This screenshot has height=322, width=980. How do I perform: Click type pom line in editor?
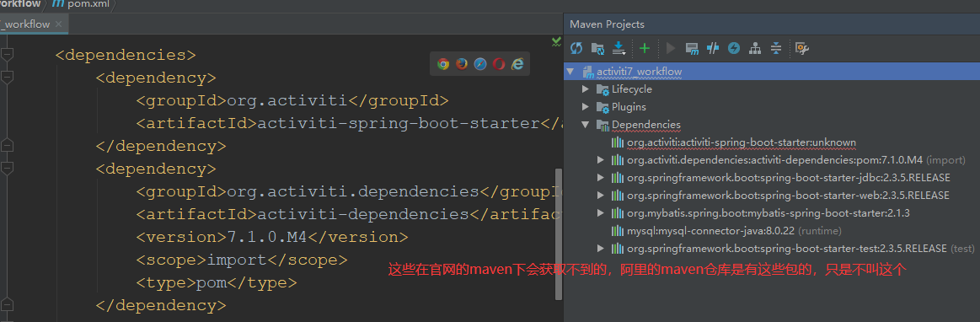click(x=217, y=282)
